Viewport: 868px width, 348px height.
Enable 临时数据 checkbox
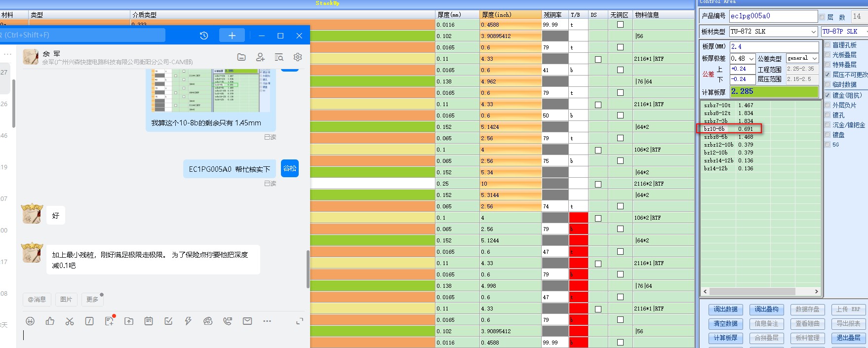[828, 84]
